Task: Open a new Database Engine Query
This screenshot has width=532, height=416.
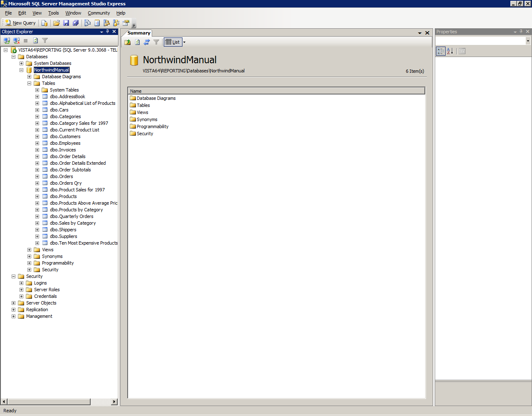Action: [x=44, y=23]
